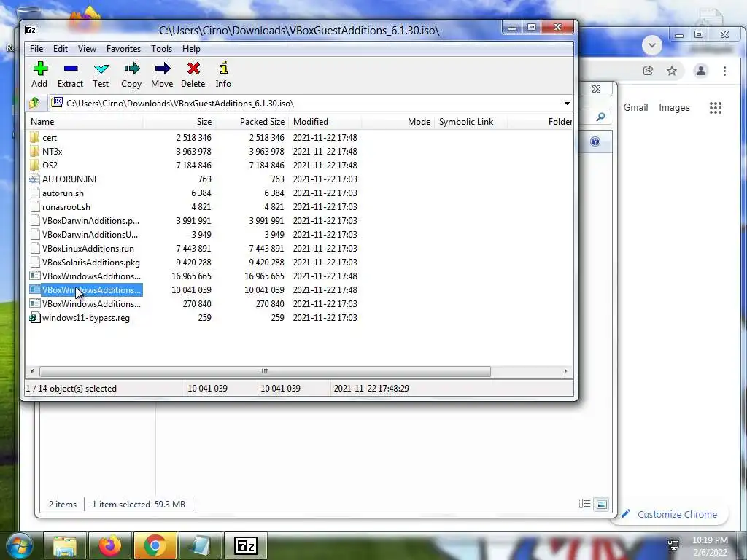
Task: Switch Explorer to details view icon
Action: 584,504
